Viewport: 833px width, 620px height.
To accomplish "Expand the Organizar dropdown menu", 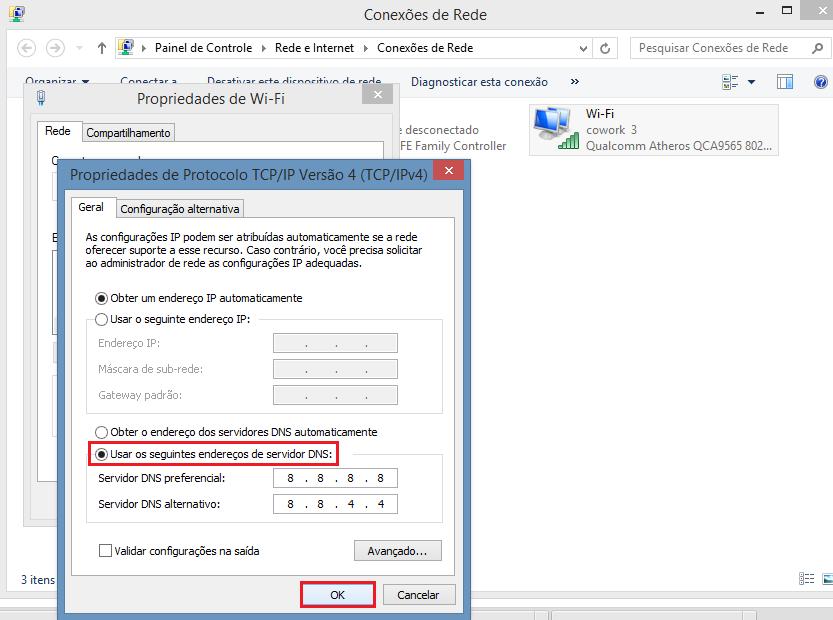I will click(x=57, y=82).
